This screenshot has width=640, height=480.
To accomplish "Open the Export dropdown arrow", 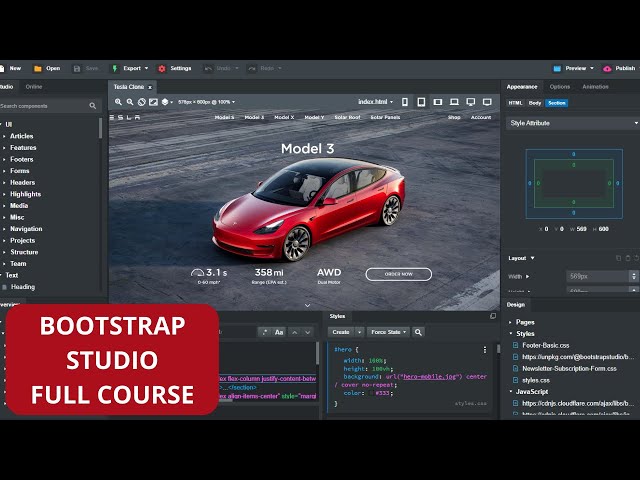I will pos(147,68).
